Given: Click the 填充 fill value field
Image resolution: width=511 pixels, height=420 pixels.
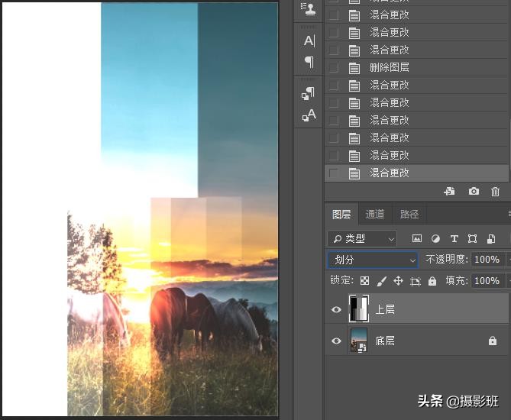Looking at the screenshot, I should (487, 280).
